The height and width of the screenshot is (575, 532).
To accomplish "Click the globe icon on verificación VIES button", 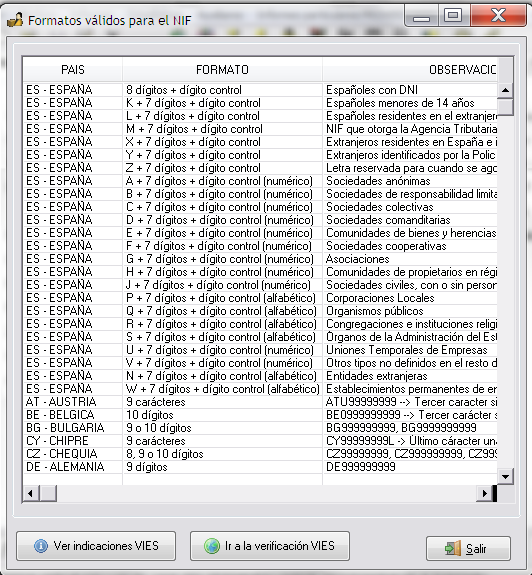I will click(212, 546).
